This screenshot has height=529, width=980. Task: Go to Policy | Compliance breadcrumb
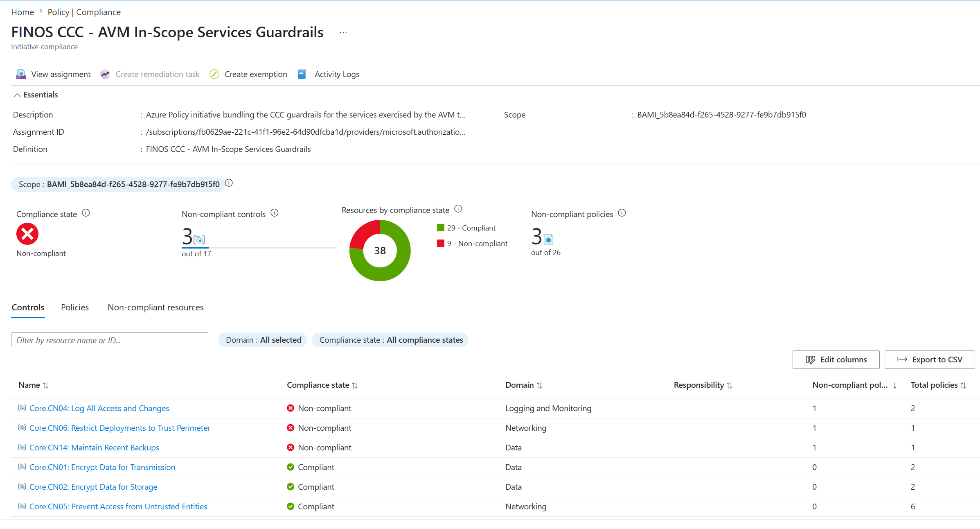pyautogui.click(x=84, y=12)
